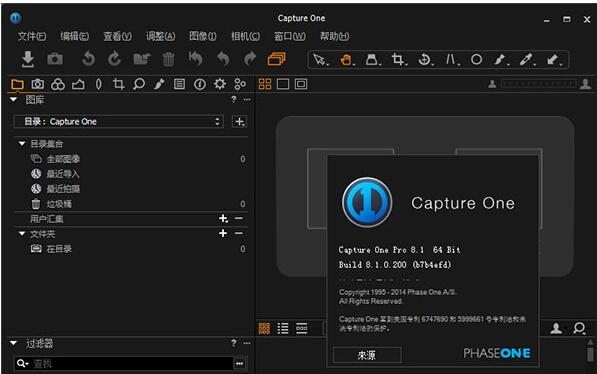Select the Rotate straighten tool
Viewport: 597px width, 374px height.
click(425, 60)
